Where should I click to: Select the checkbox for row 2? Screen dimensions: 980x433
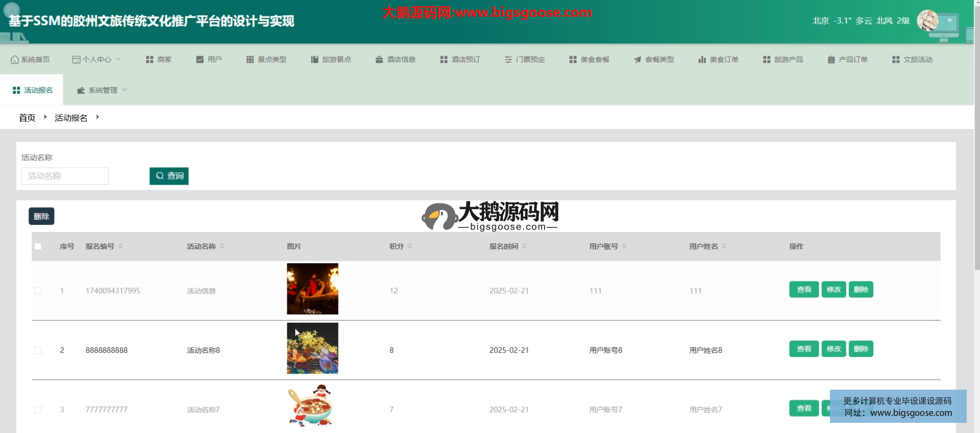38,350
